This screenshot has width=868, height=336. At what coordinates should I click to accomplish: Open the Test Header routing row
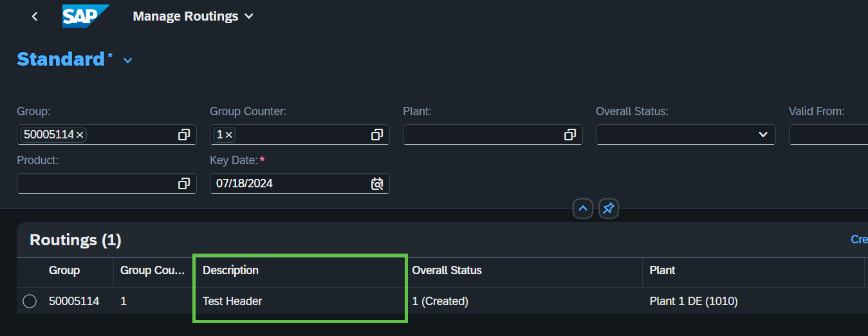tap(442, 301)
